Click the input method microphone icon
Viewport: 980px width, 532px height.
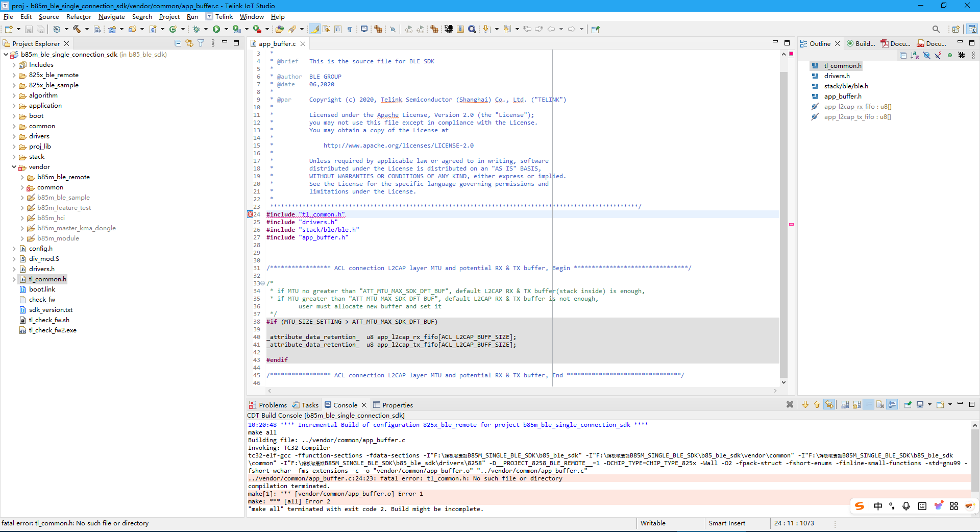point(906,506)
